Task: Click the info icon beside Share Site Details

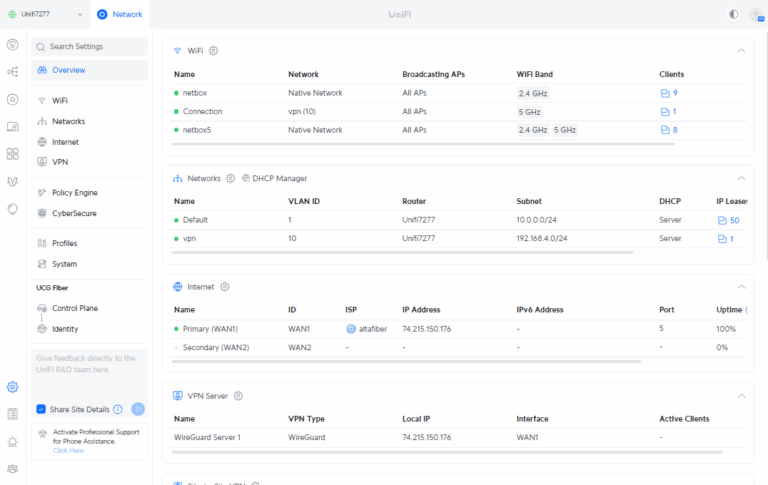Action: tap(118, 409)
